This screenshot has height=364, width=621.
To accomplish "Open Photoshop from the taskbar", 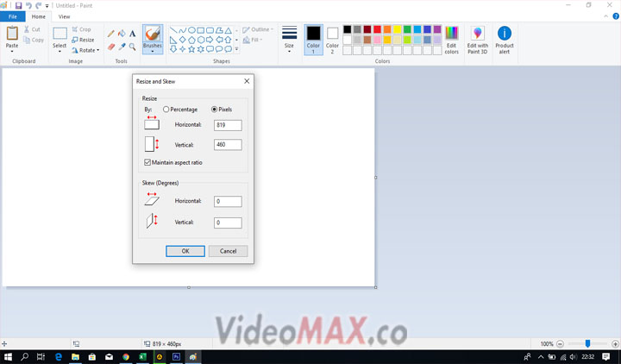I will pyautogui.click(x=176, y=357).
